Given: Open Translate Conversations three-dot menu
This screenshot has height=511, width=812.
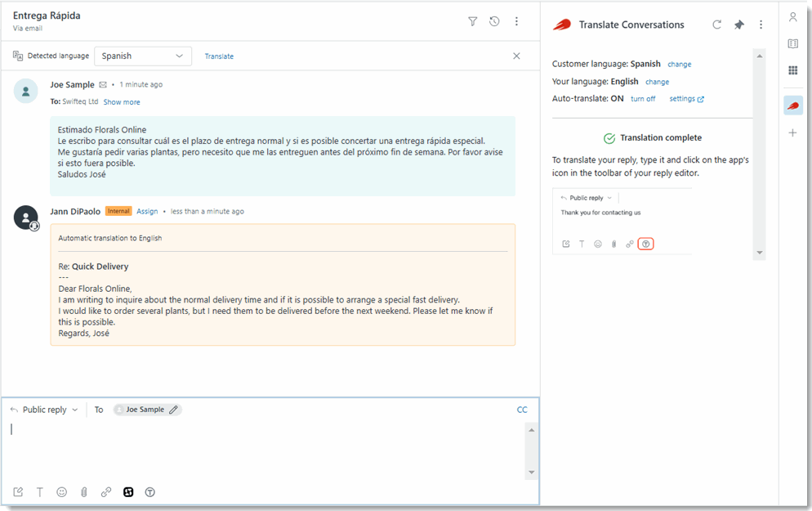Looking at the screenshot, I should pyautogui.click(x=761, y=25).
